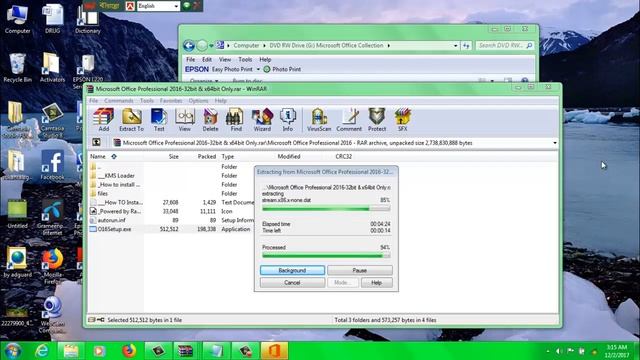This screenshot has width=640, height=360.
Task: Go up one level in WinRAR
Action: (96, 142)
